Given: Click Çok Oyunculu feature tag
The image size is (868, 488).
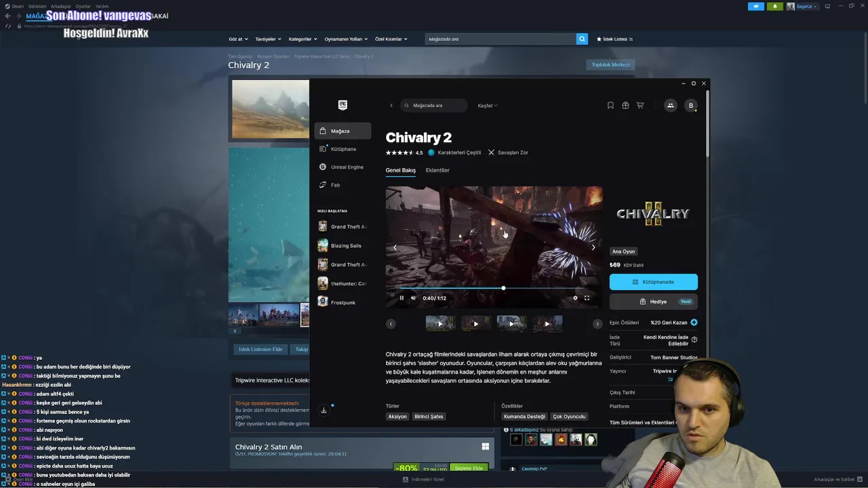Looking at the screenshot, I should [x=569, y=416].
